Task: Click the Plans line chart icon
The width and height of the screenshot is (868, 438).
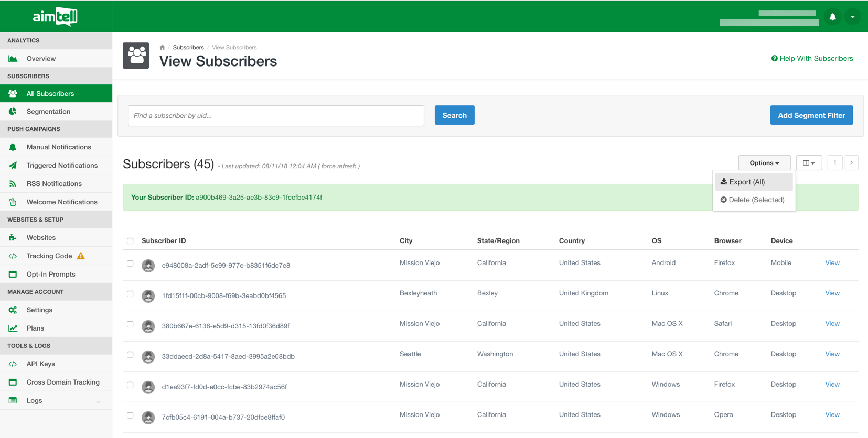Action: [13, 328]
